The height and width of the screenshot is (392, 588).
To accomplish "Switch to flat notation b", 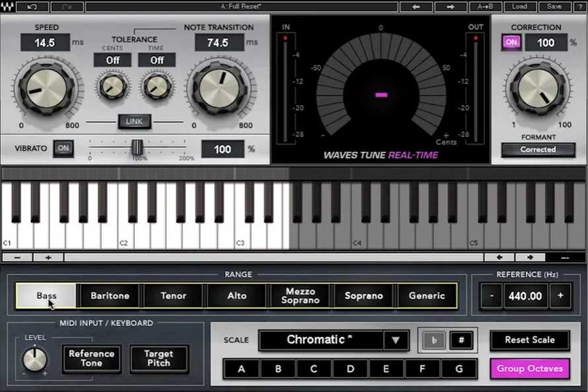I will pos(434,340).
